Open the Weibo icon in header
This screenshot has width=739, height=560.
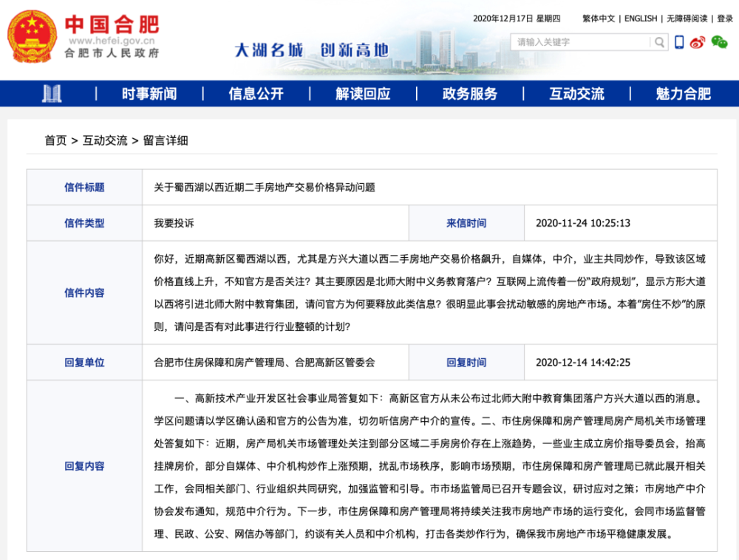698,42
